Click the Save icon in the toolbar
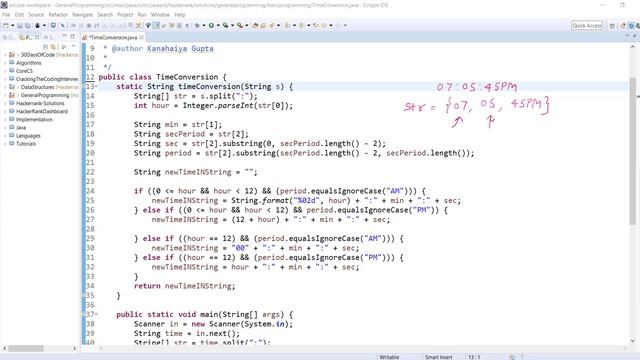Screen dimensions: 640x360 pos(20,25)
